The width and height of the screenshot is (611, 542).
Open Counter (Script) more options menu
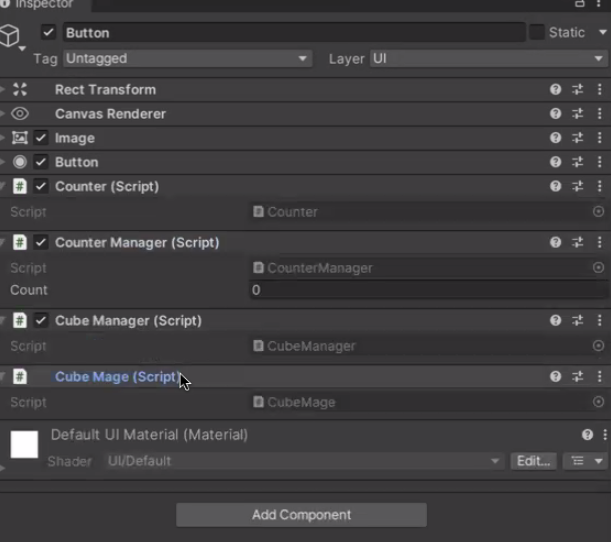point(599,186)
